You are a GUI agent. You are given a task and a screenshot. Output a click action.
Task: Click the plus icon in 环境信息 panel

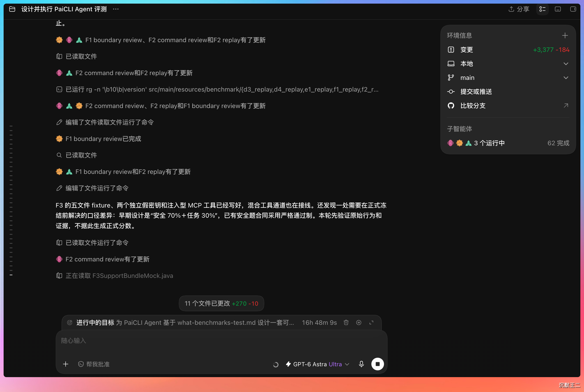[x=565, y=35]
